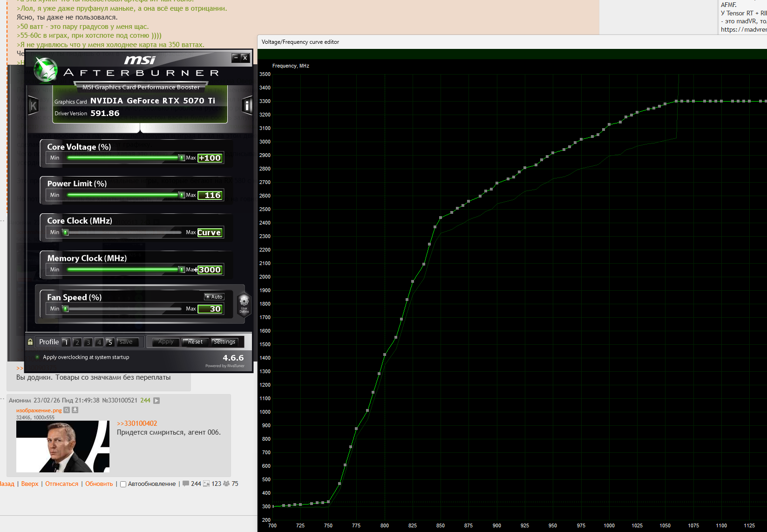The image size is (767, 532).
Task: Open the Kombustor K side button
Action: tap(33, 106)
